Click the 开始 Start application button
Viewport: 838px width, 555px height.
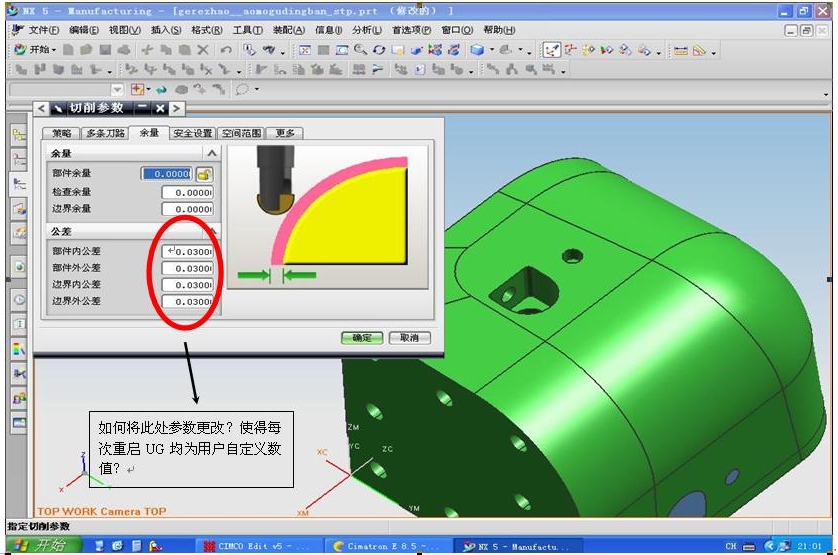coord(35,49)
